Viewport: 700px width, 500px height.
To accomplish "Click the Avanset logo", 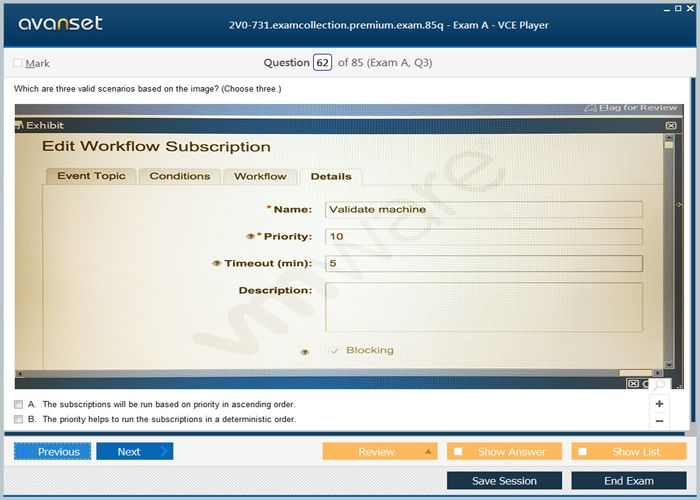I will (x=58, y=23).
